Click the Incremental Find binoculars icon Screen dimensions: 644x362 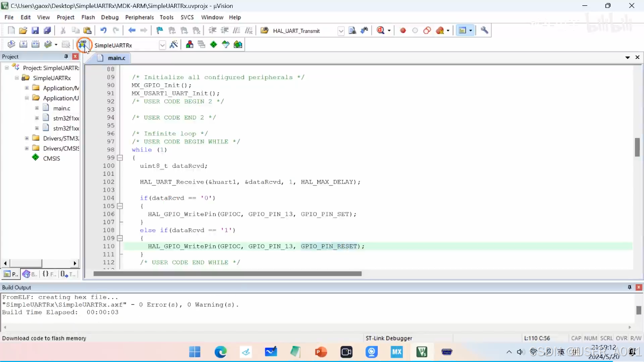click(x=365, y=31)
